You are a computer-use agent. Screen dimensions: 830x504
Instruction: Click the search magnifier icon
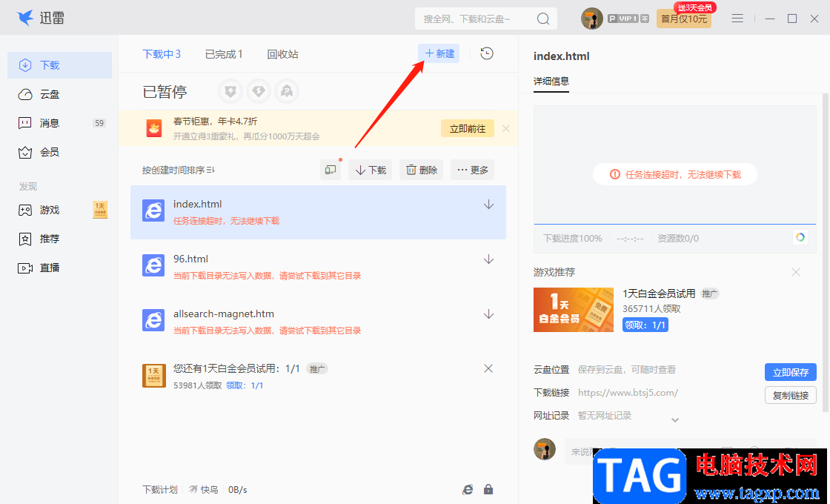coord(543,19)
